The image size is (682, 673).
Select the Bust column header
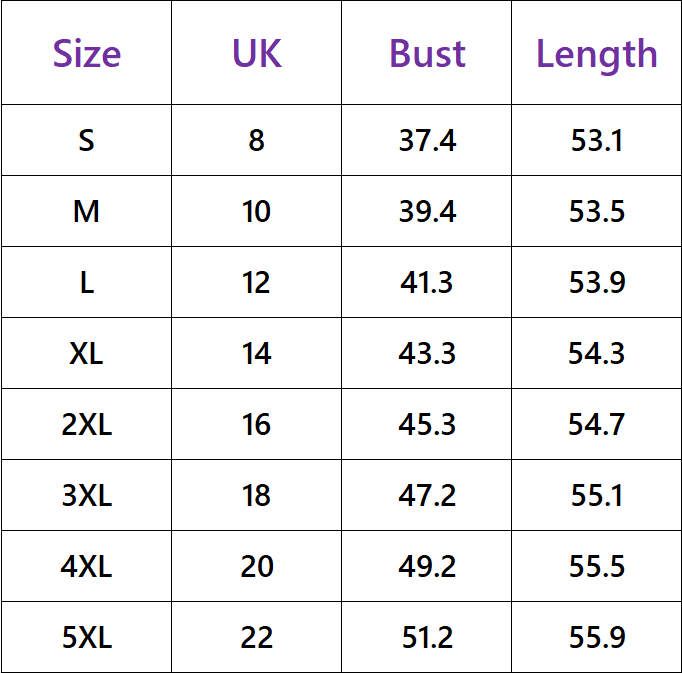coord(427,54)
